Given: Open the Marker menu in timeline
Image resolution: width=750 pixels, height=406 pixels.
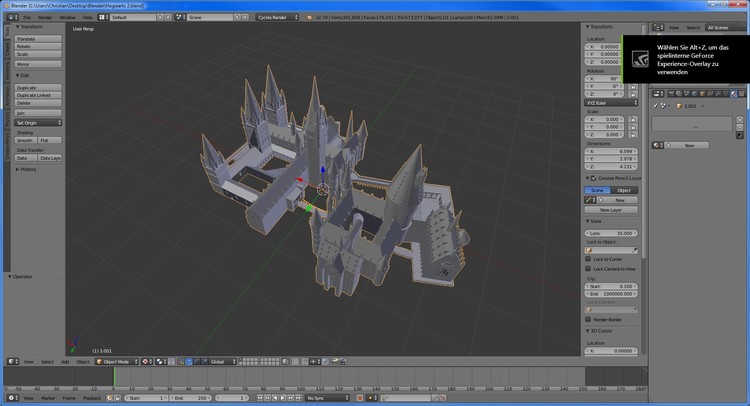Looking at the screenshot, I should (48, 398).
